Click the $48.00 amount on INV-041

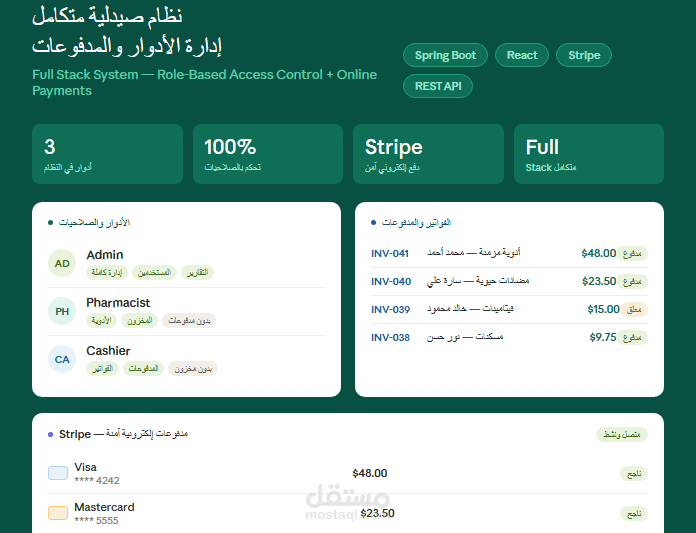[x=598, y=253]
